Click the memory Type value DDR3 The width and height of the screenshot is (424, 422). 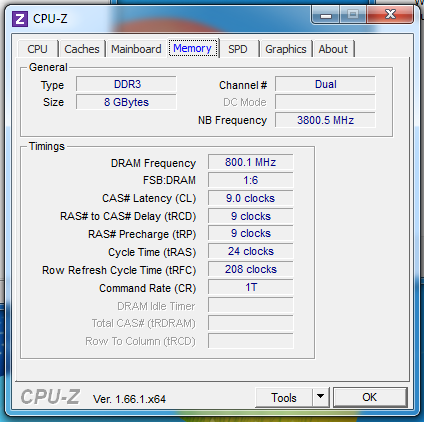pos(126,84)
